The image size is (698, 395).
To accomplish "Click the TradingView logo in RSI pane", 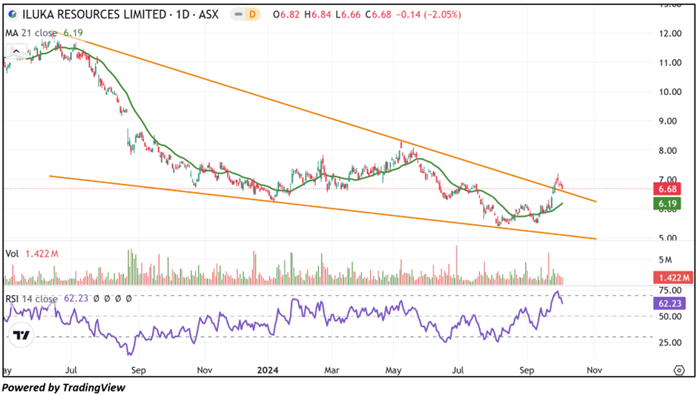I will coord(21,335).
